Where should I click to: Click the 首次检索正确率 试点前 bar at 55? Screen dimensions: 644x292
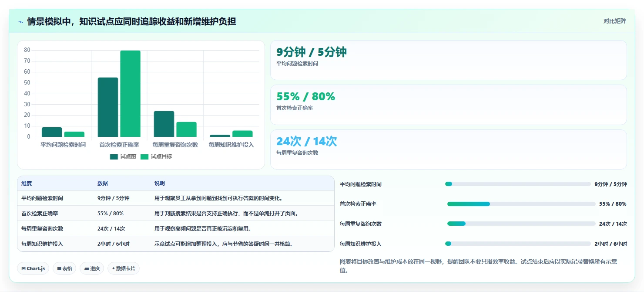click(108, 107)
